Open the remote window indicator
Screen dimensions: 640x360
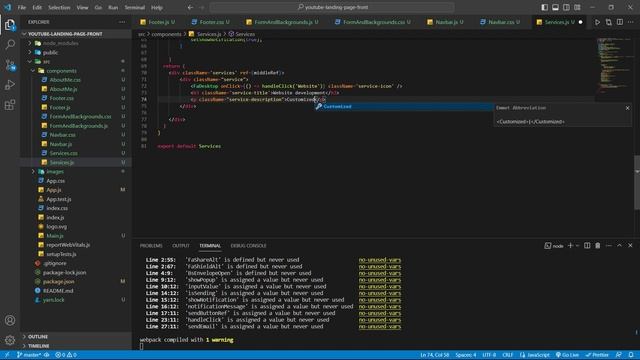point(7,355)
